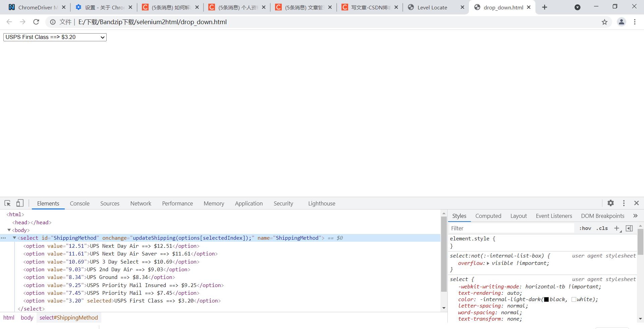The width and height of the screenshot is (644, 329).
Task: Open the Sources panel tab
Action: click(x=110, y=203)
